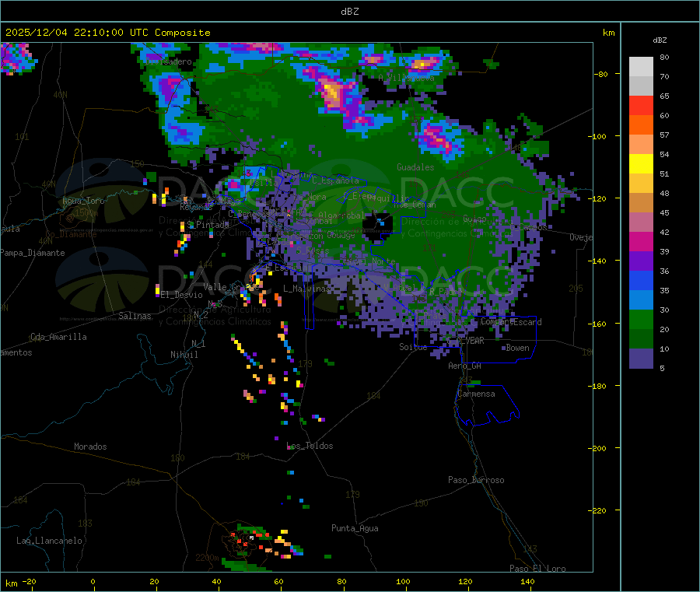Click the Paso_El_Loro label

click(x=537, y=569)
